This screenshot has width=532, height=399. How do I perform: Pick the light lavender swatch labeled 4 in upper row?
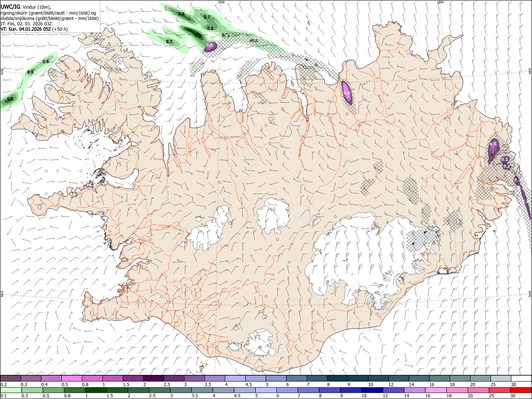tap(235, 379)
